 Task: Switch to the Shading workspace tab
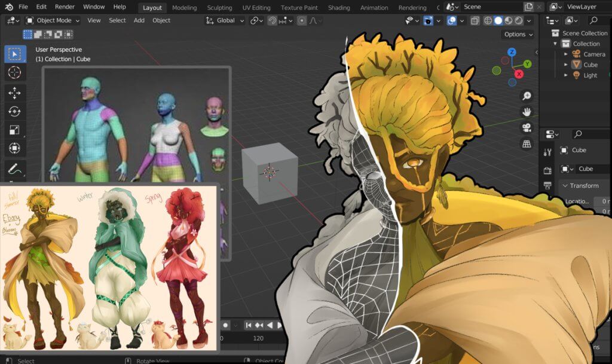(x=339, y=7)
